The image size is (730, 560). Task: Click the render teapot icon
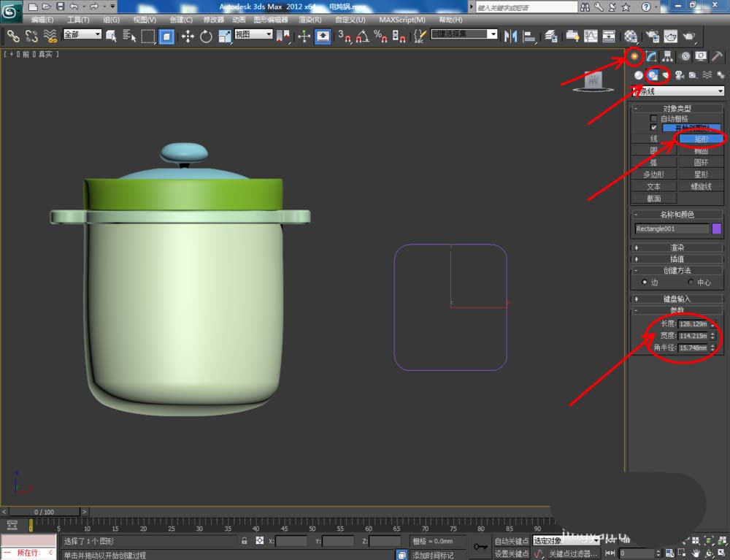click(x=688, y=36)
